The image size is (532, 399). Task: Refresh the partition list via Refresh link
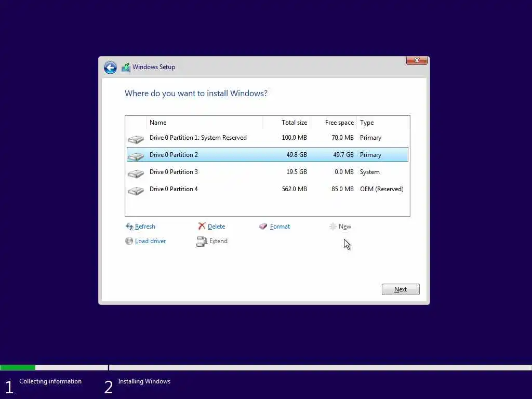pyautogui.click(x=145, y=227)
